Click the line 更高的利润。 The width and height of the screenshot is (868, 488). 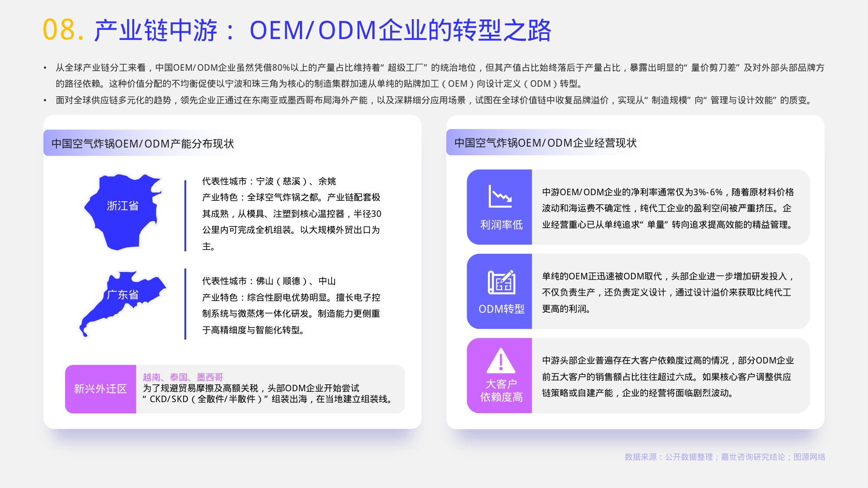click(566, 309)
